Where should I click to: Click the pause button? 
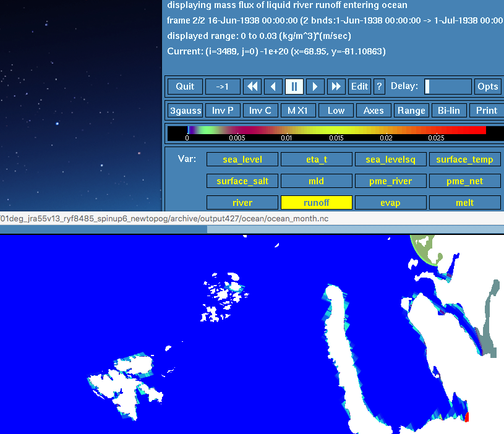[x=294, y=87]
